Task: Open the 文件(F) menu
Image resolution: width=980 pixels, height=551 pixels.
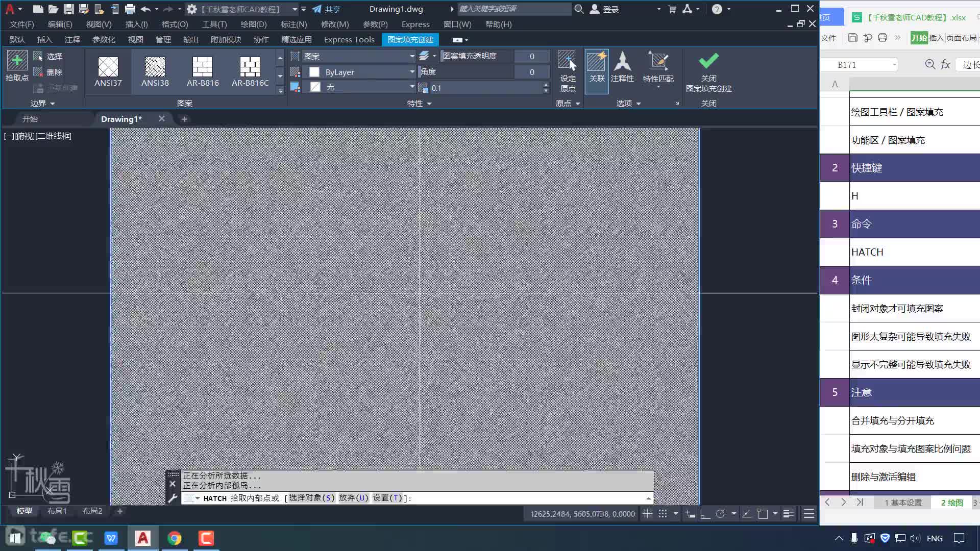Action: (x=21, y=24)
